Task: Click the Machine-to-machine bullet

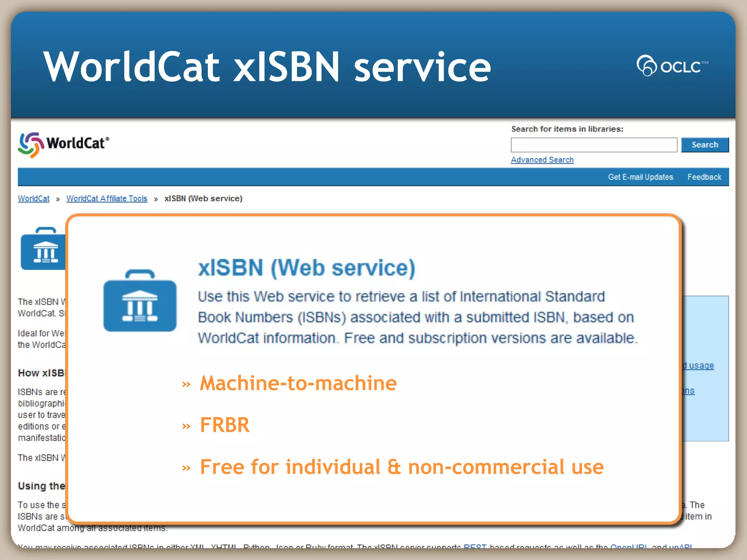Action: [x=298, y=383]
